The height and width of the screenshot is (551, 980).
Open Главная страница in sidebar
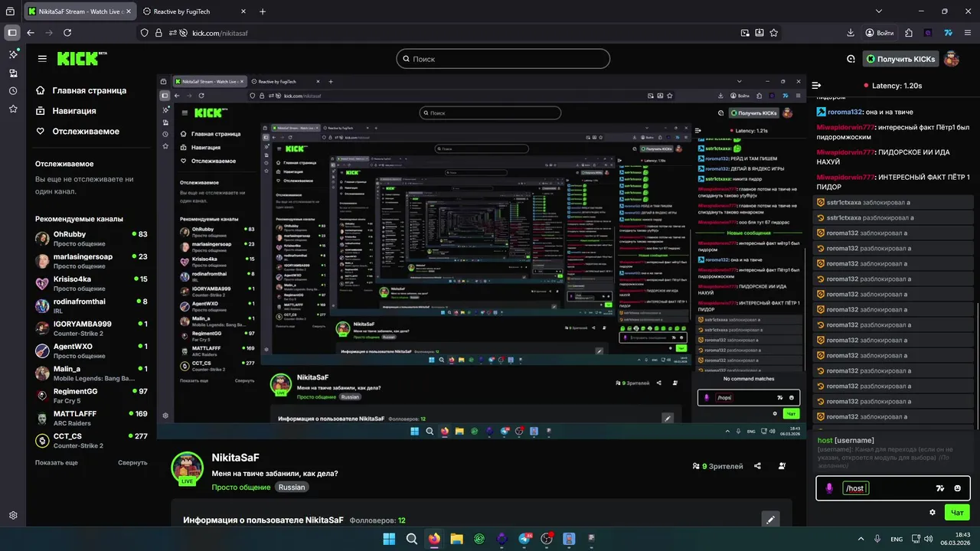point(81,90)
